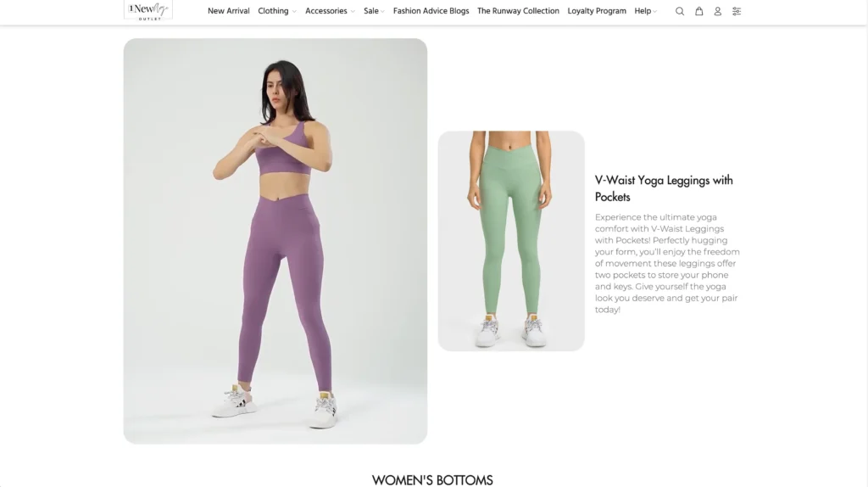Select the Accessories menu label

click(x=326, y=11)
